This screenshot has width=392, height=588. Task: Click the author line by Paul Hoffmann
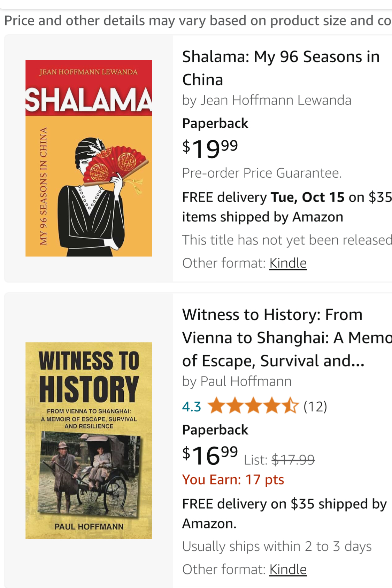point(237,381)
